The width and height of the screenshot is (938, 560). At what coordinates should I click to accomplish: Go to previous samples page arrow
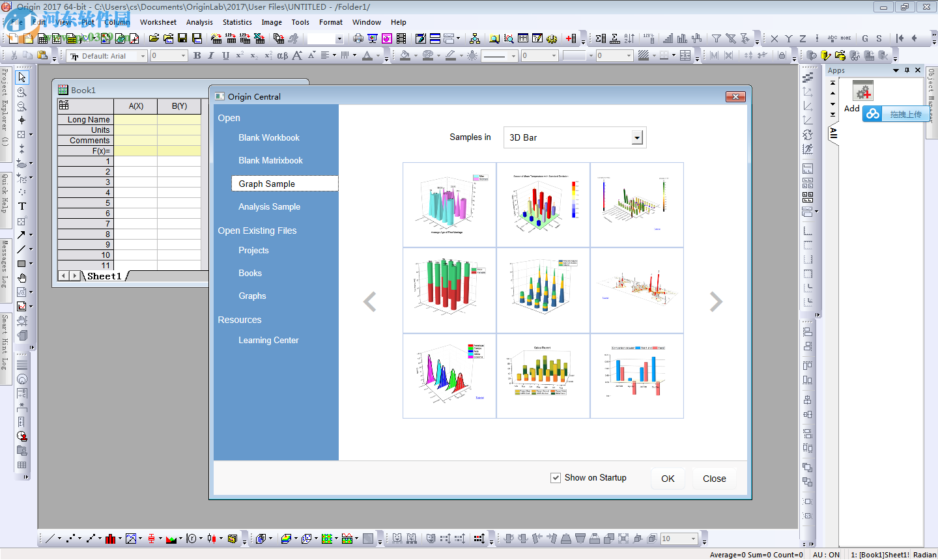370,301
